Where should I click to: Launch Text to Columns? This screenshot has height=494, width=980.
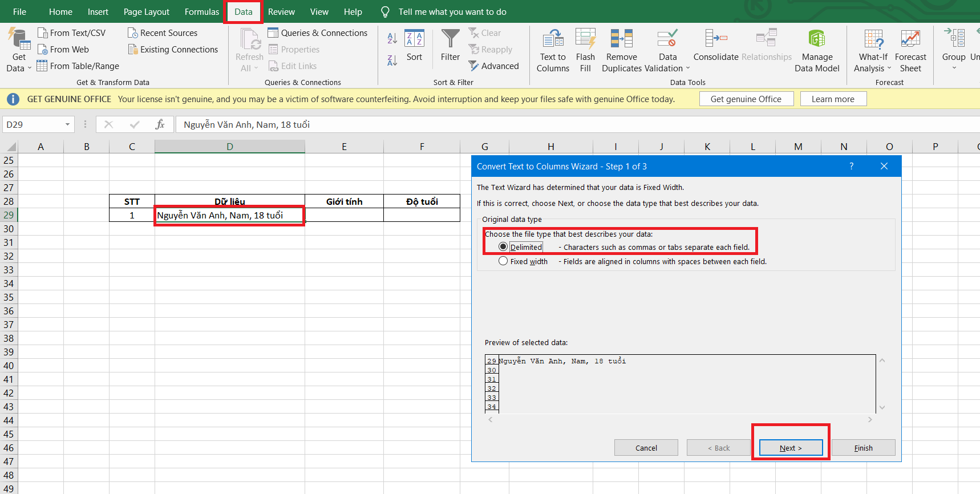[553, 51]
